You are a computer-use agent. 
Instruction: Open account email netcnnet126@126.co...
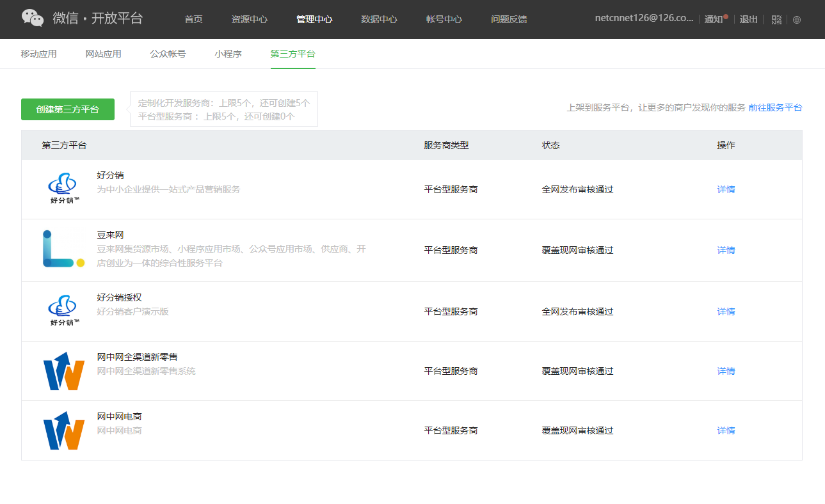(x=644, y=19)
